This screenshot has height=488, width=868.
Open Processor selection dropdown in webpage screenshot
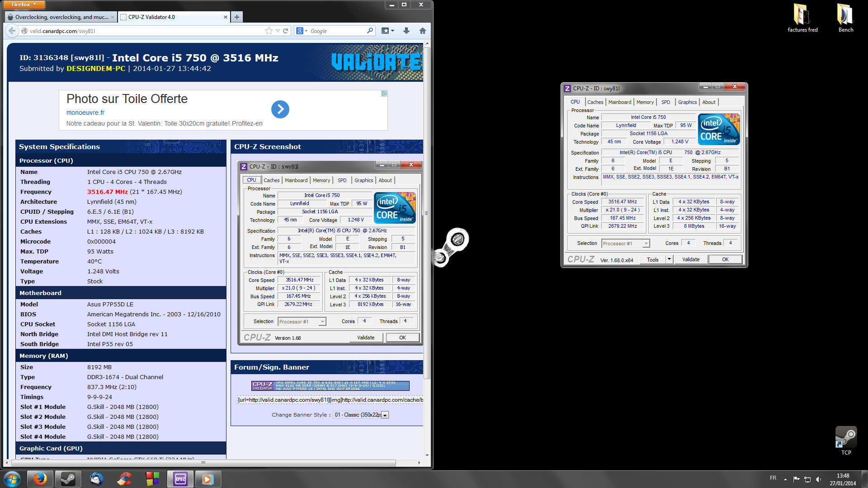click(x=302, y=322)
